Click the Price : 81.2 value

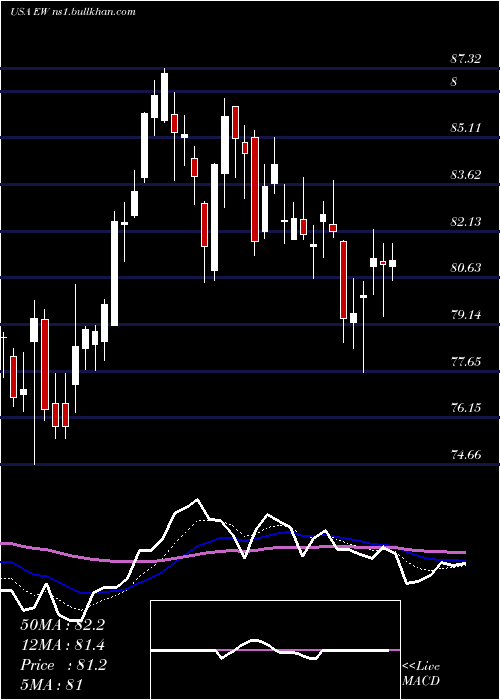coord(62,665)
